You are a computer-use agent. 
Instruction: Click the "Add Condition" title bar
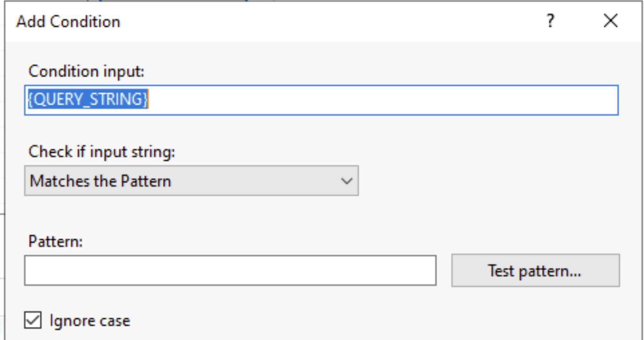pos(281,21)
